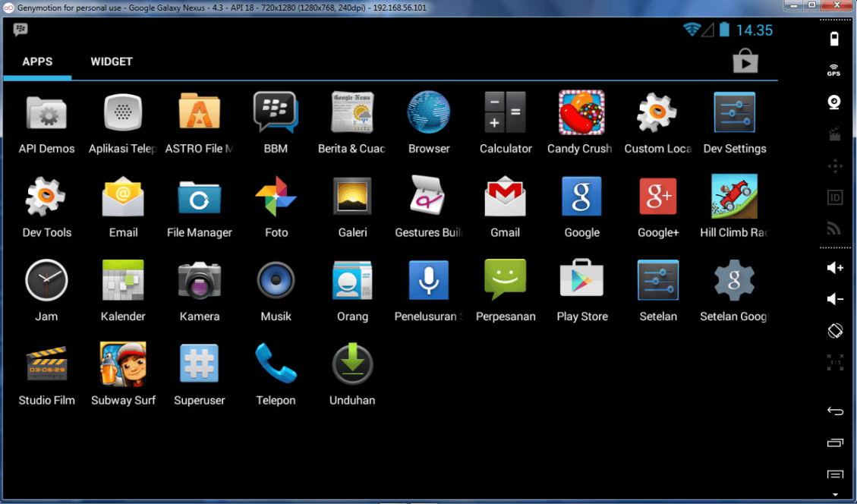The width and height of the screenshot is (857, 504).
Task: Tap the BBM notification in status bar
Action: tap(20, 29)
